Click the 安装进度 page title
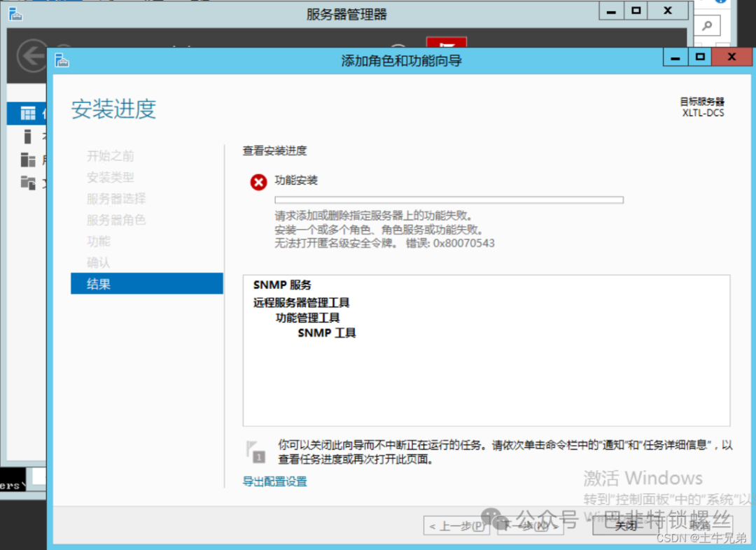 click(114, 109)
